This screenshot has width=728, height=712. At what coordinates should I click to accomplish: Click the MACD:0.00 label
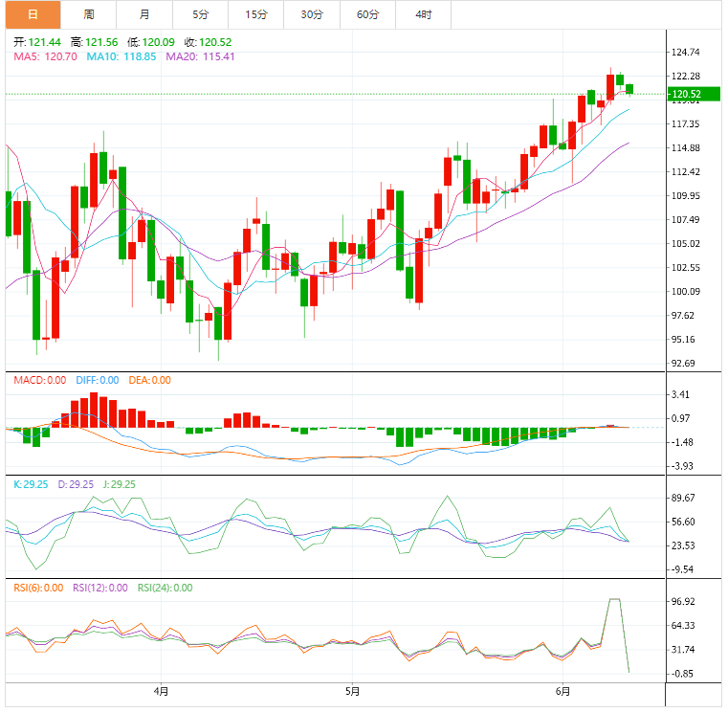[x=39, y=380]
